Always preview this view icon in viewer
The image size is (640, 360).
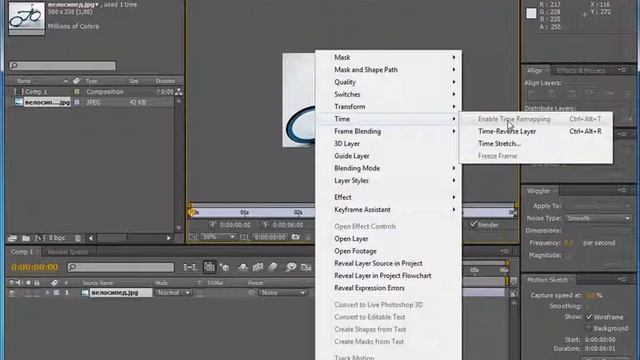click(x=193, y=237)
